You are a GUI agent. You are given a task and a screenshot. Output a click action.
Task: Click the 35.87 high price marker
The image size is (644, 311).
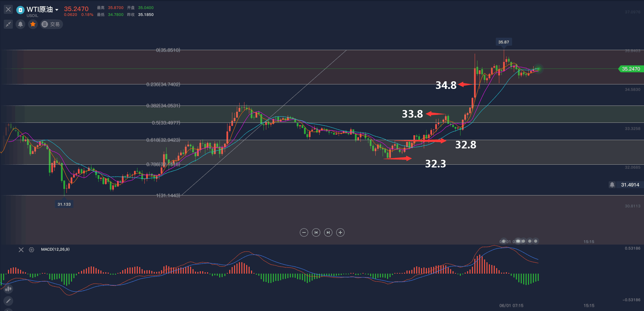[504, 42]
